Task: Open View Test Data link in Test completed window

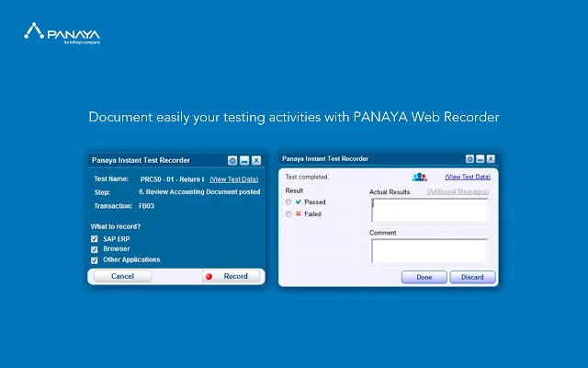Action: click(x=468, y=177)
